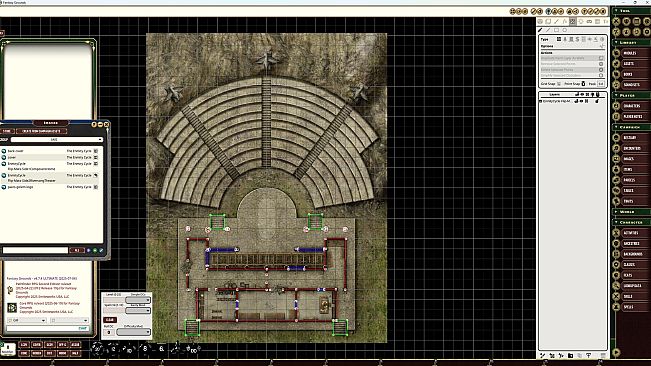Click the leftmost icon below the Layers panel
651x366 pixels.
coord(543,356)
